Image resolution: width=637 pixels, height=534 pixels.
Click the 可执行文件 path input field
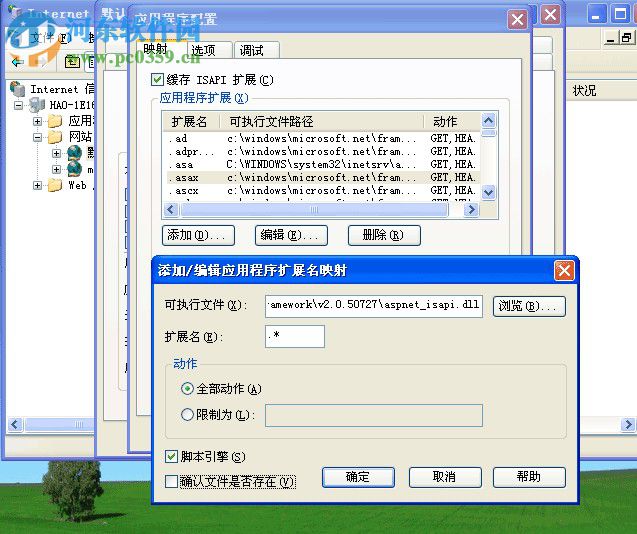point(374,306)
